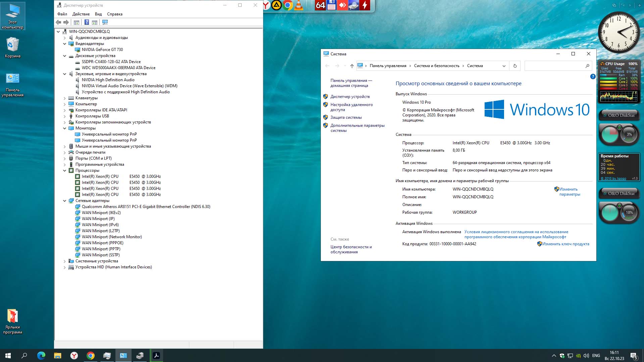Click the back arrow in Device Manager toolbar
644x362 pixels.
[58, 22]
